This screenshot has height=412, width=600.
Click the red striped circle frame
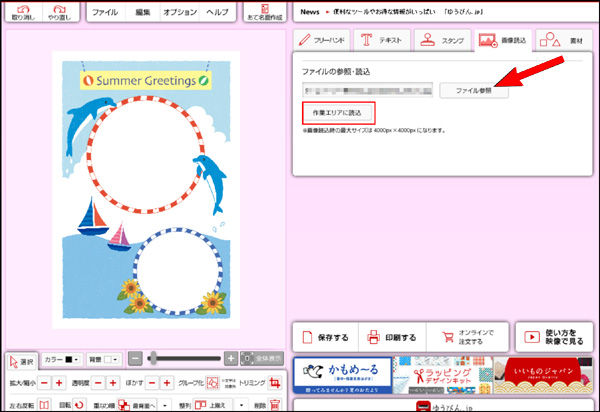point(145,155)
